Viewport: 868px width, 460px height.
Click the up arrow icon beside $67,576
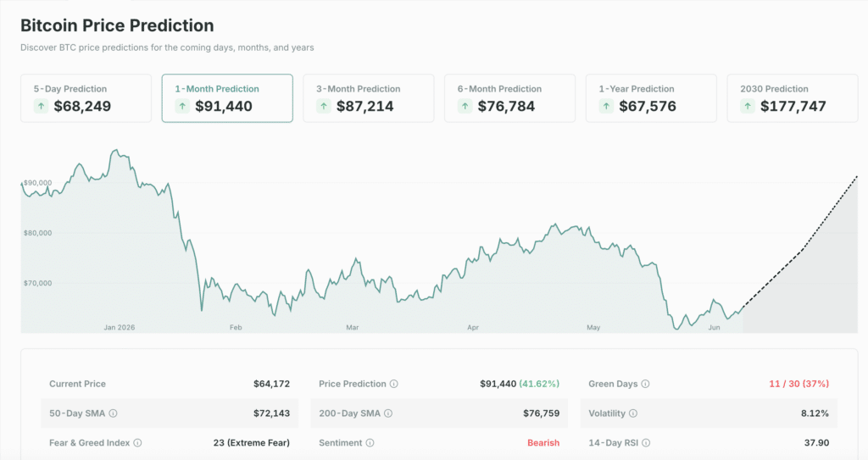(606, 106)
